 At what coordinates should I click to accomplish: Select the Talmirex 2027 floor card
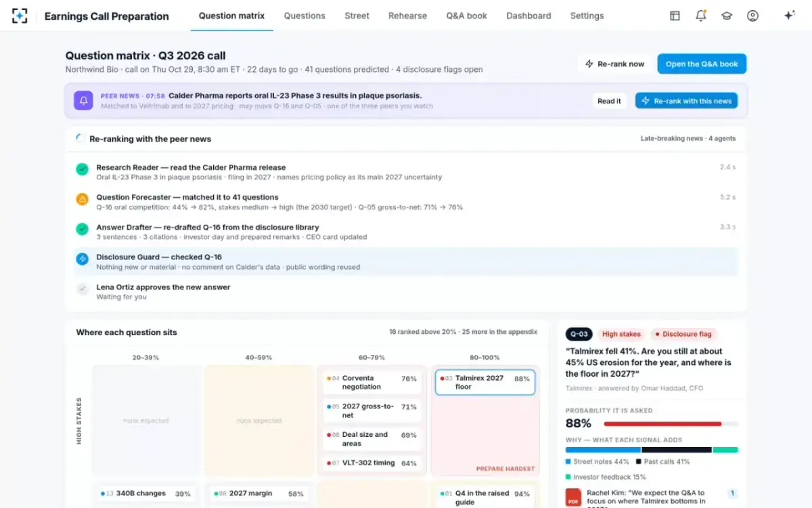(x=485, y=383)
